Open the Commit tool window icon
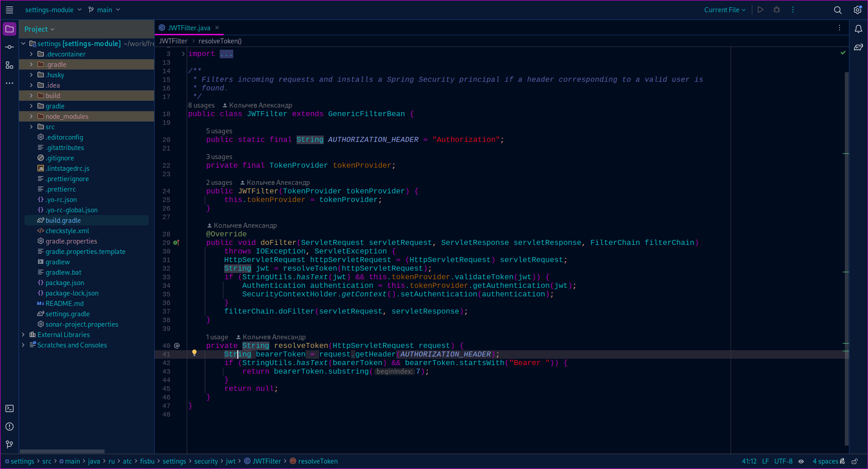 tap(9, 47)
